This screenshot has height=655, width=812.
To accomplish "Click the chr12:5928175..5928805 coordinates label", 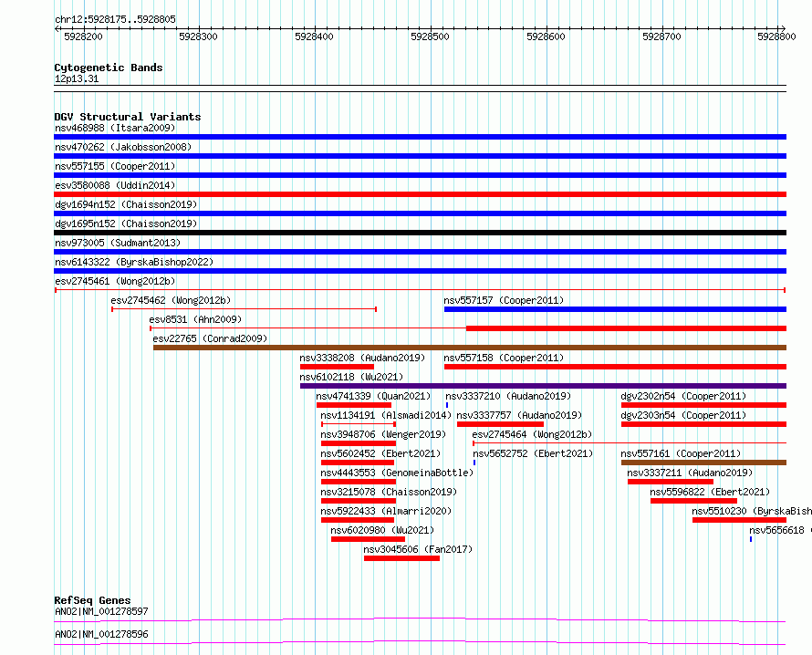I will [x=115, y=20].
